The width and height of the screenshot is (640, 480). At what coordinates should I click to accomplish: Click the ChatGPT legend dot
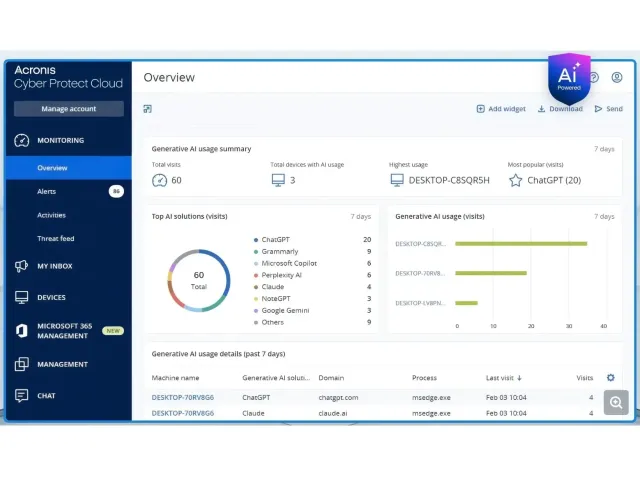click(256, 240)
